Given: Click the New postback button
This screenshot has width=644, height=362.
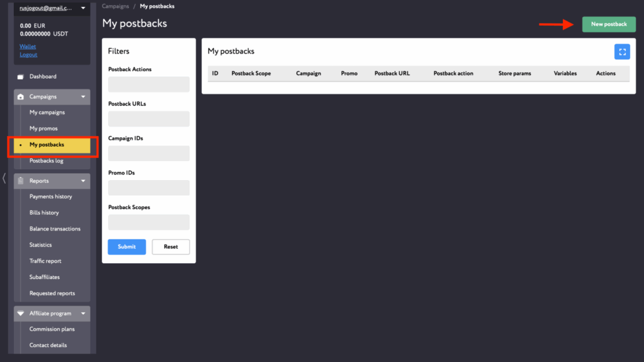Looking at the screenshot, I should [x=609, y=25].
